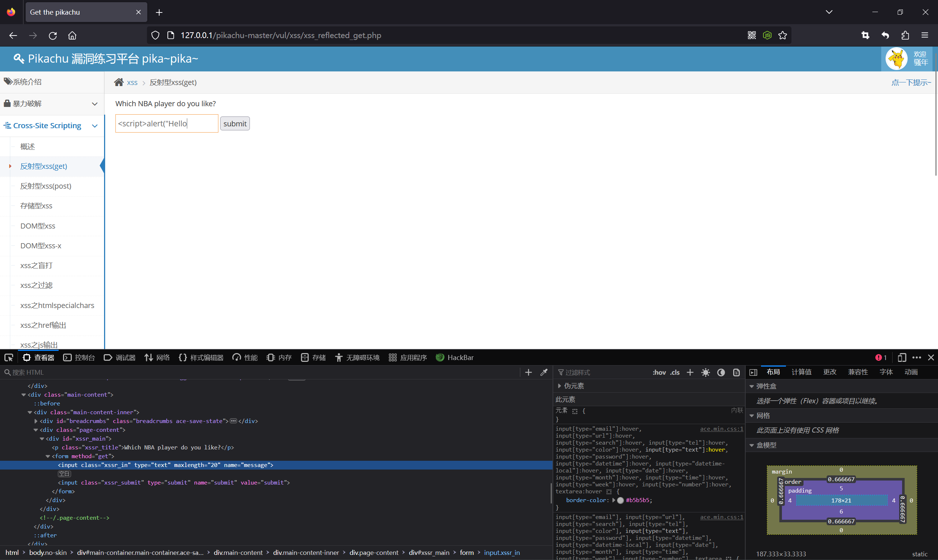Expand the 伪元素 pseudo-elements section

(x=560, y=386)
